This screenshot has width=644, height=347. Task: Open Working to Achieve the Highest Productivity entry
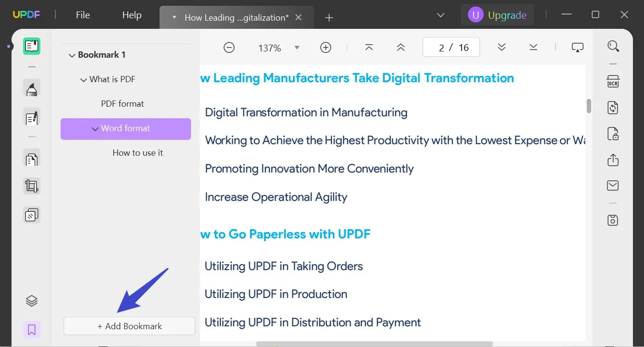coord(395,140)
